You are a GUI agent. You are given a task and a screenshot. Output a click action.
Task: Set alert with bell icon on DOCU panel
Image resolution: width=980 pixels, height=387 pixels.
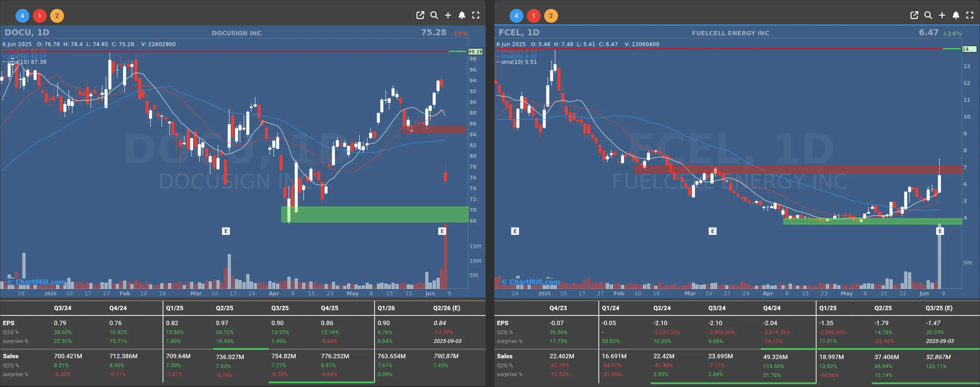[x=462, y=15]
